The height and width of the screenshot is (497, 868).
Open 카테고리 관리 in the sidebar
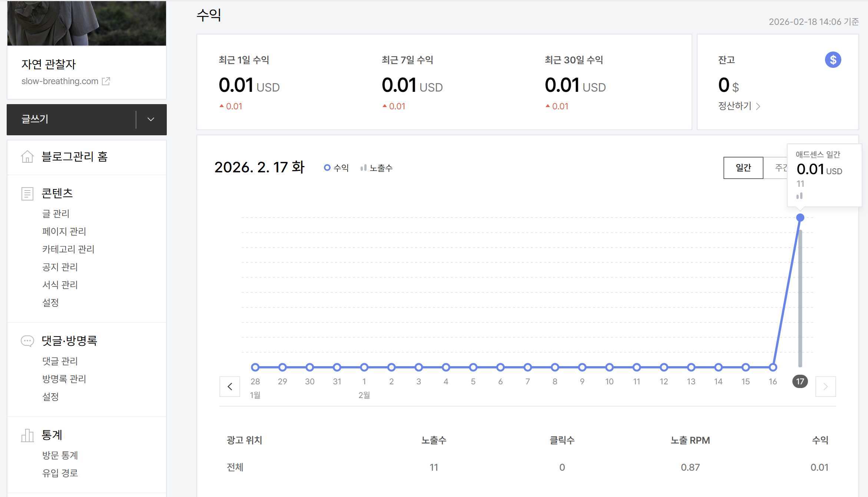point(68,249)
